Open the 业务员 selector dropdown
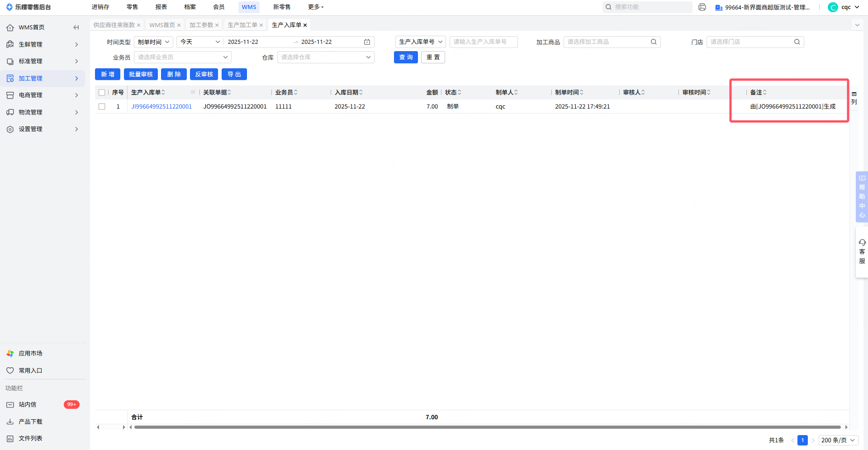 [x=183, y=57]
